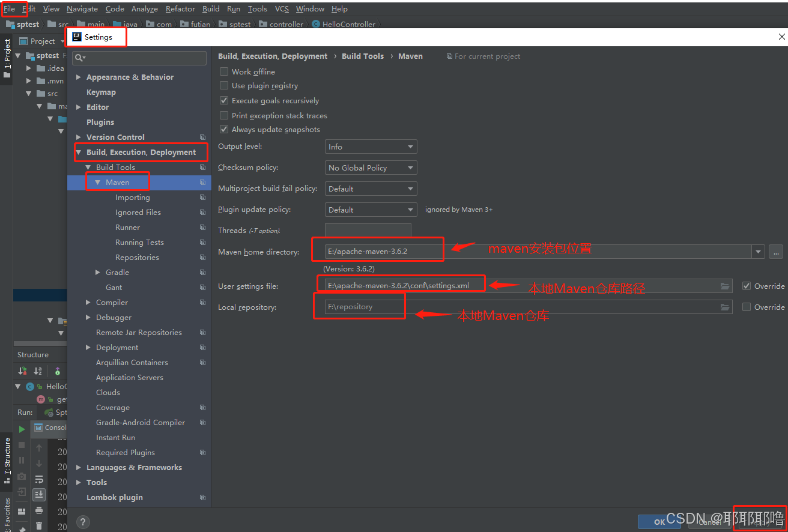Click the show inherited icon in Structure panel
This screenshot has width=788, height=532.
(x=57, y=371)
